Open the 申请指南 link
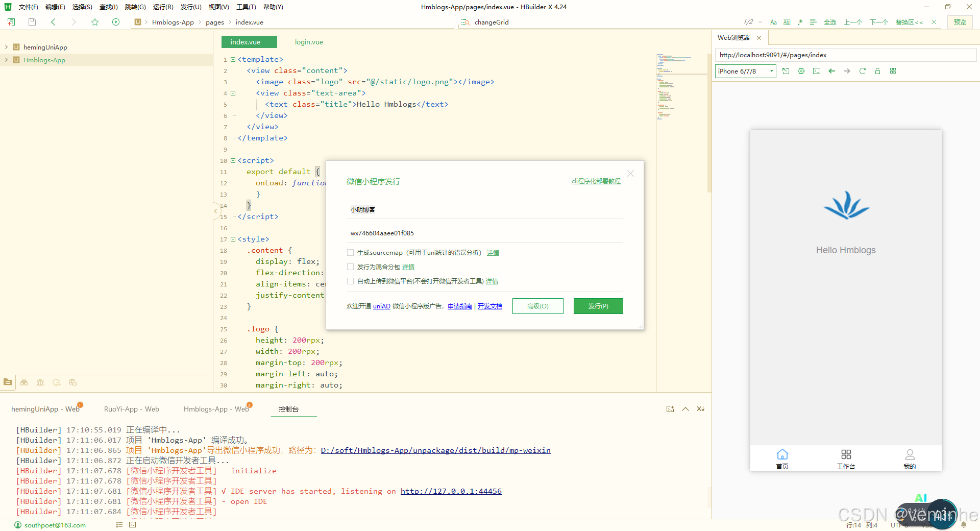980x531 pixels. (x=460, y=306)
